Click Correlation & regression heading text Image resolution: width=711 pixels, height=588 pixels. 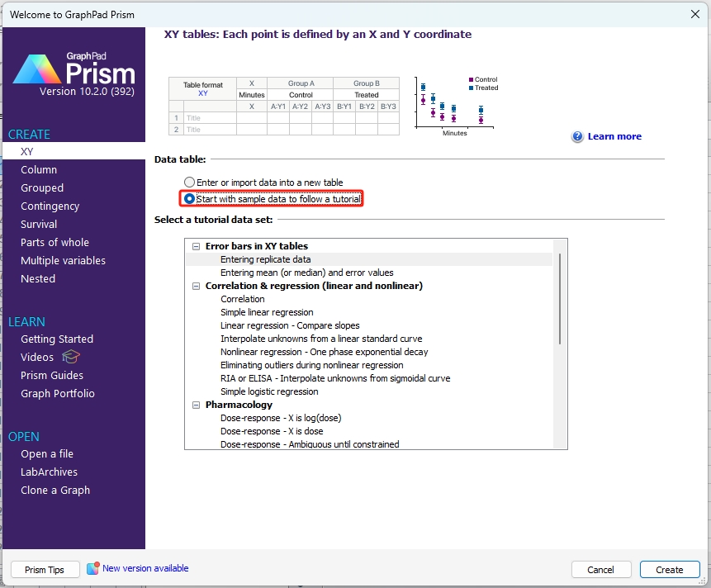[x=314, y=286]
